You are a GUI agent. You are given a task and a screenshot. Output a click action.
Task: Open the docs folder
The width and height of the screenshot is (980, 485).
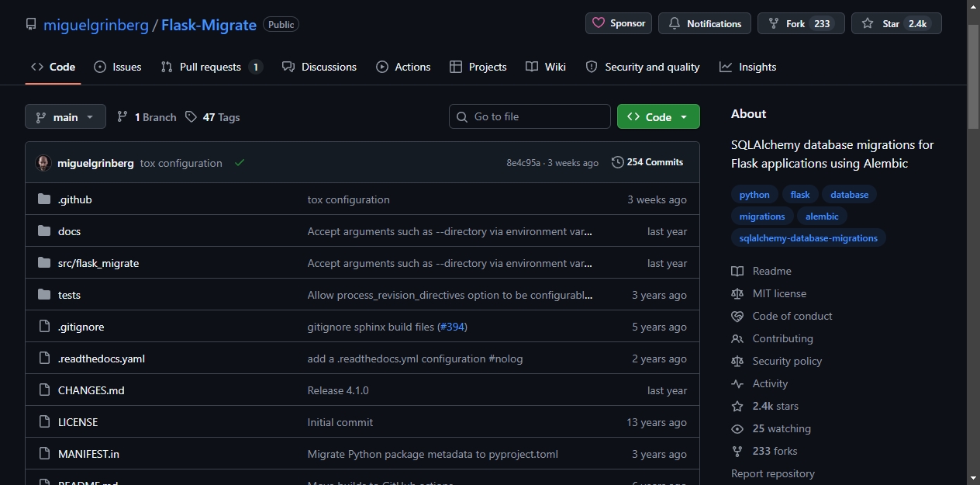click(x=69, y=231)
